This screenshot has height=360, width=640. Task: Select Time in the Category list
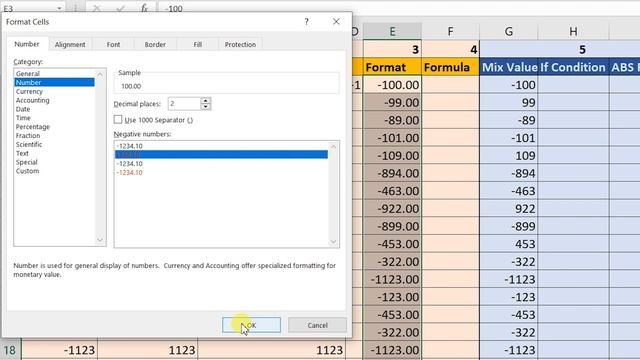coord(23,118)
